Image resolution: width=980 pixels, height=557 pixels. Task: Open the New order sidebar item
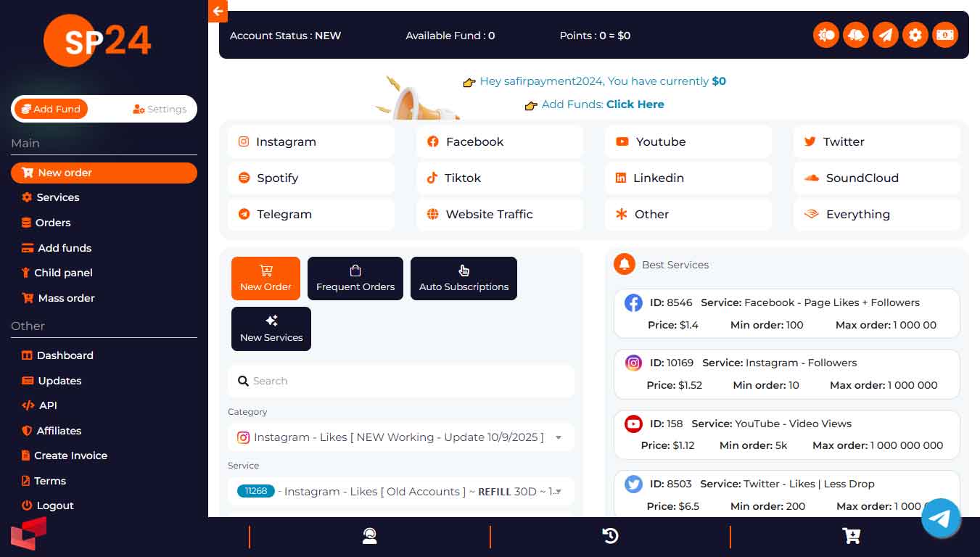pyautogui.click(x=104, y=173)
